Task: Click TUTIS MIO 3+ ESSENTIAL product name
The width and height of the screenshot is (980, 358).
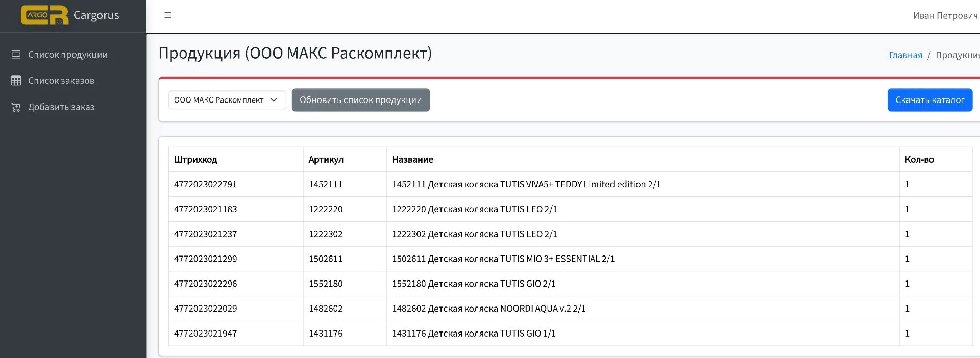Action: [x=503, y=259]
